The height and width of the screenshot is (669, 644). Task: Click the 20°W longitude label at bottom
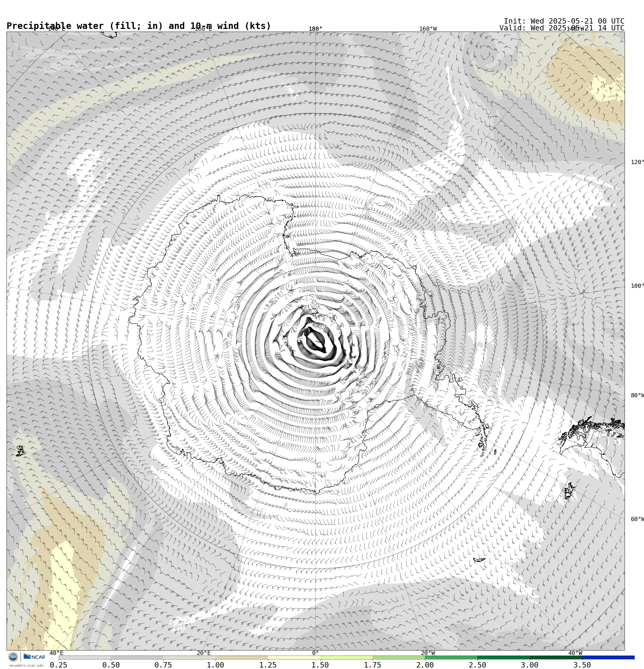click(428, 653)
